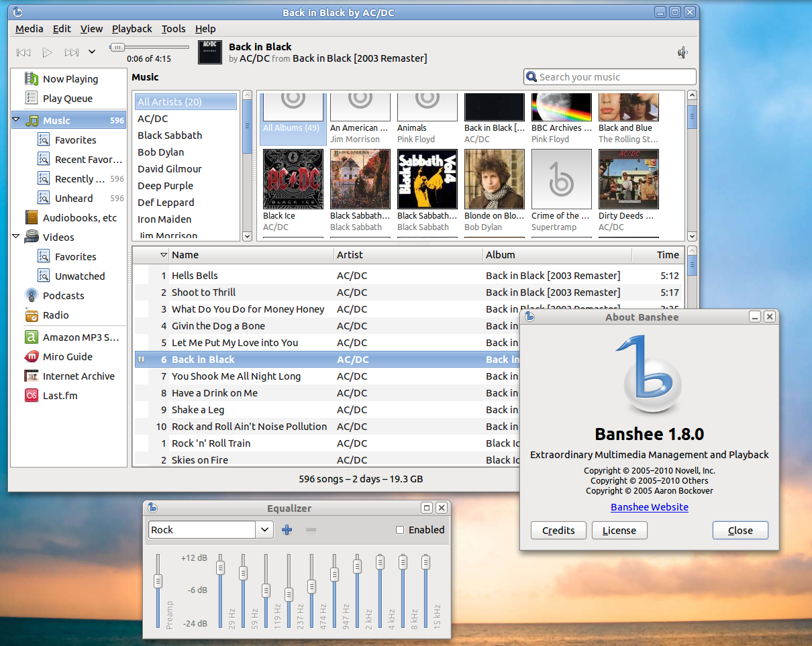This screenshot has height=646, width=812.
Task: Click the song seek progress slider
Action: coord(117,47)
